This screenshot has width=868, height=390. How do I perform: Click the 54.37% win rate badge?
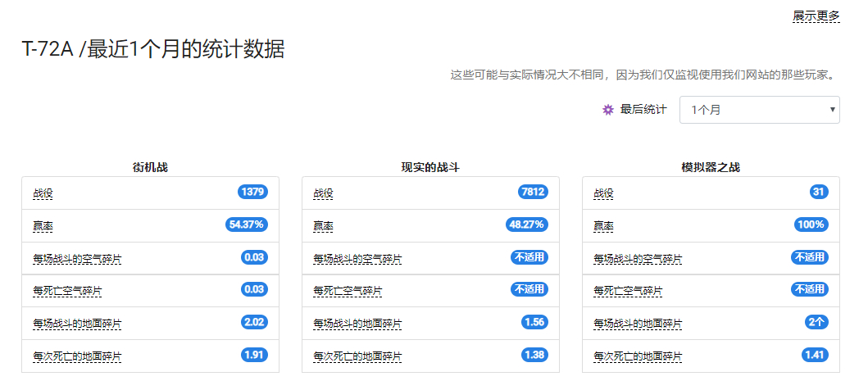coord(247,225)
